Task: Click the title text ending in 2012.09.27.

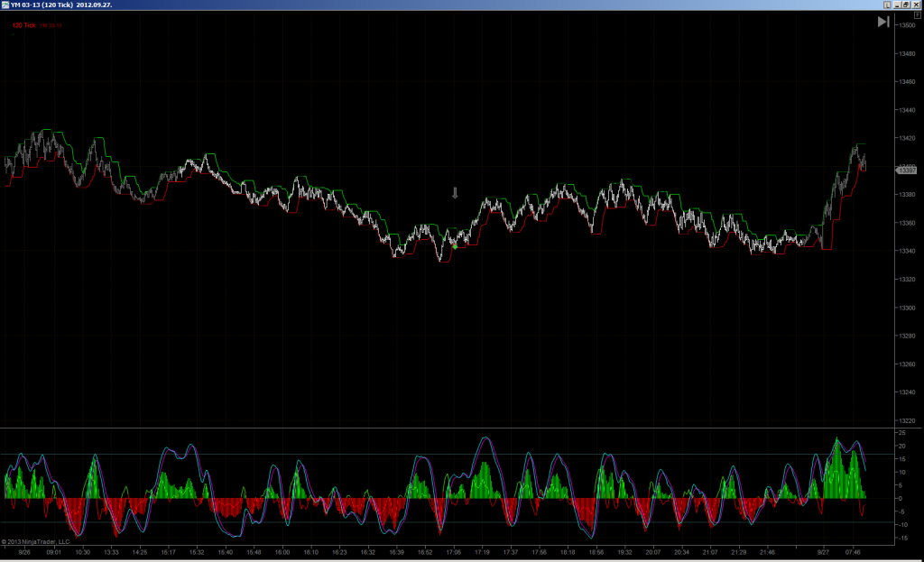Action: point(61,5)
